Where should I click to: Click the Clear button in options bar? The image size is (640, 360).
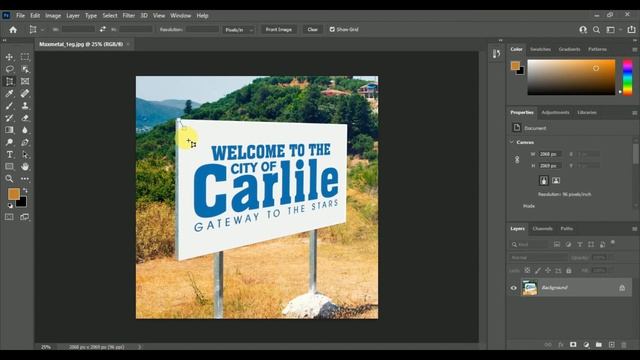pos(312,29)
